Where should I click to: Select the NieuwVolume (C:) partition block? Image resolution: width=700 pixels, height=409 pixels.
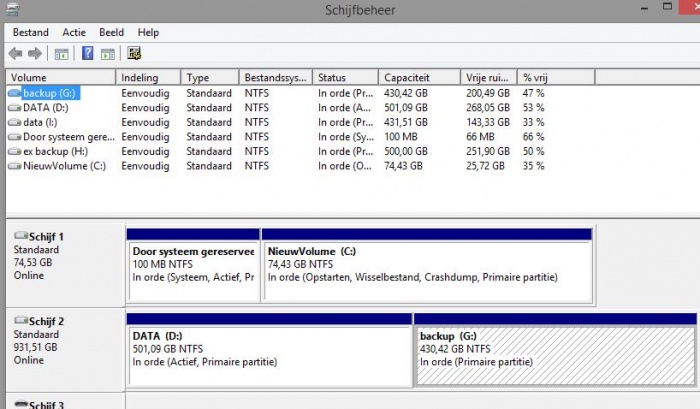427,266
